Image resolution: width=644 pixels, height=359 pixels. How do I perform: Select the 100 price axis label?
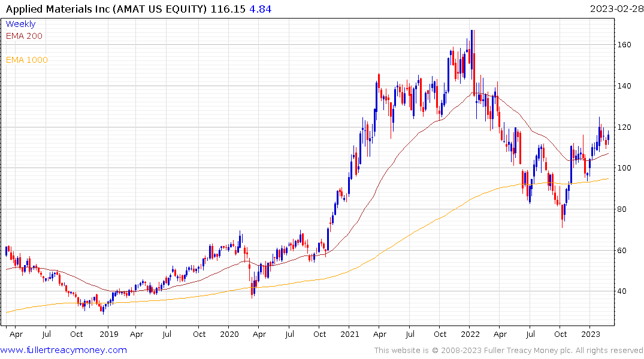click(624, 168)
